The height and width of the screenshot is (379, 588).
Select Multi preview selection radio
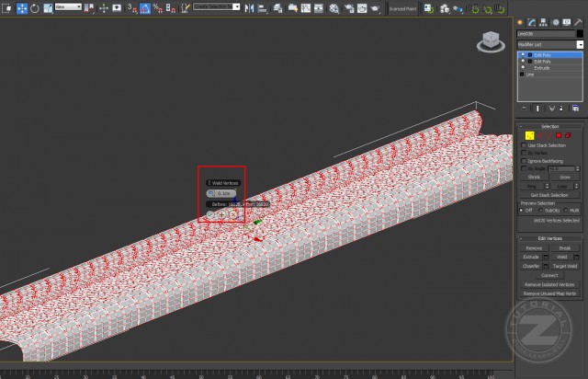coord(566,211)
